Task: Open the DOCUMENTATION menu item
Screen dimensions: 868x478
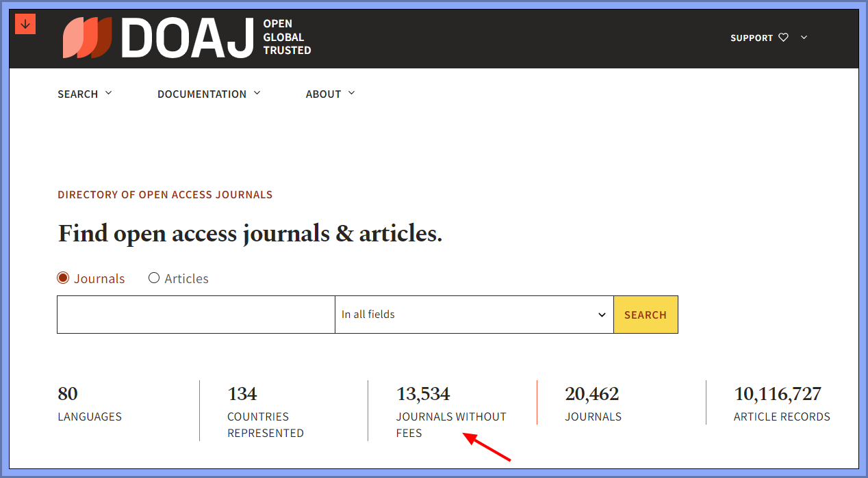Action: 202,94
